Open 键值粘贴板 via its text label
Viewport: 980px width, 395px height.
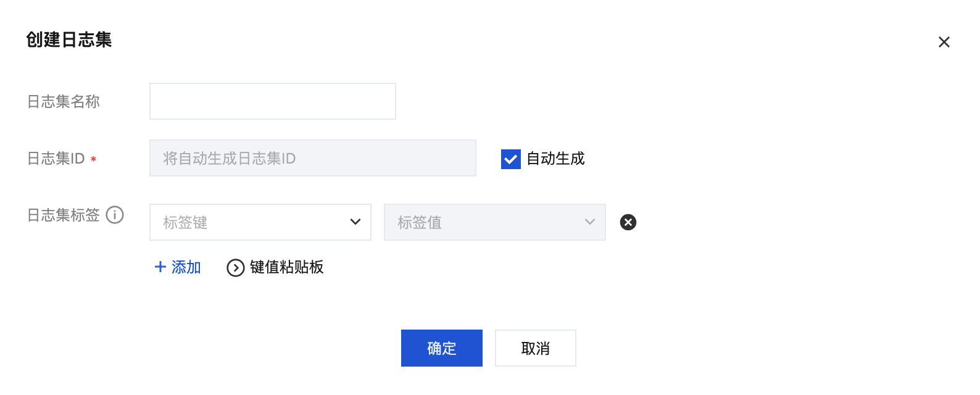tap(287, 267)
